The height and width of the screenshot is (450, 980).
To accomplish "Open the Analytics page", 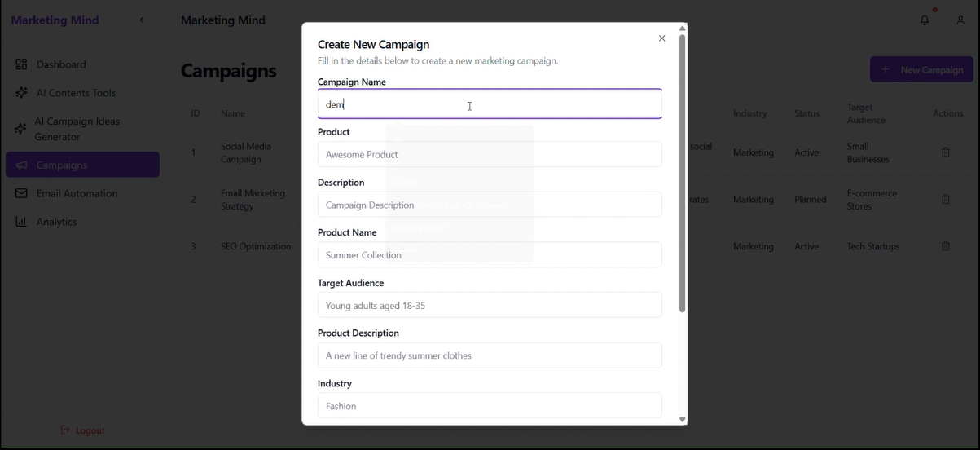I will click(x=57, y=222).
